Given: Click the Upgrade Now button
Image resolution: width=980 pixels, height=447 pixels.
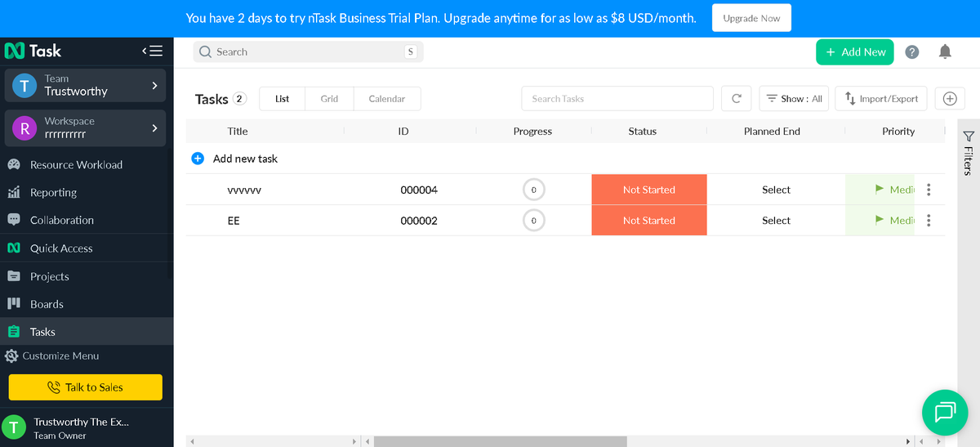Looking at the screenshot, I should point(751,18).
